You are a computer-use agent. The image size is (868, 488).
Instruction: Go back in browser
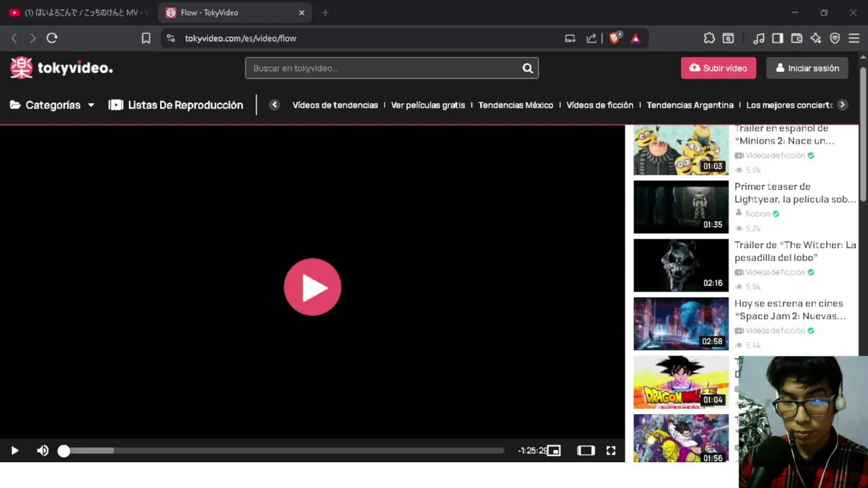pos(14,38)
